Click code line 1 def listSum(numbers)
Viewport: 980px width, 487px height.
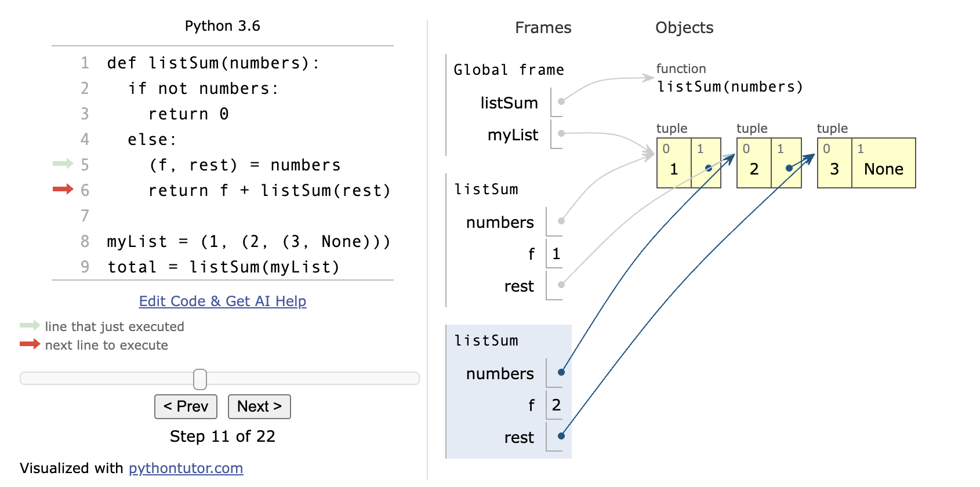tap(213, 63)
